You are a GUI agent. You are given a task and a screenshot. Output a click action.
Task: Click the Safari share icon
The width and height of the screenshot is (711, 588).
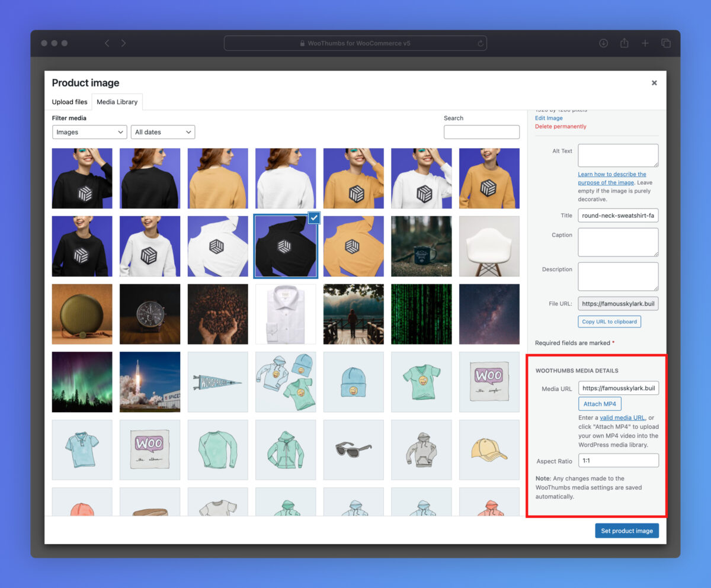624,43
